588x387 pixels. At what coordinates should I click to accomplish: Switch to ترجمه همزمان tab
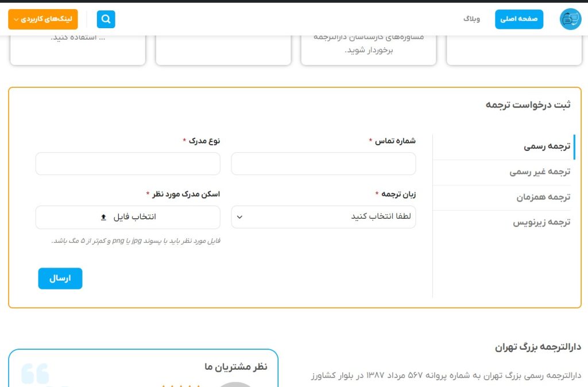[x=543, y=197]
